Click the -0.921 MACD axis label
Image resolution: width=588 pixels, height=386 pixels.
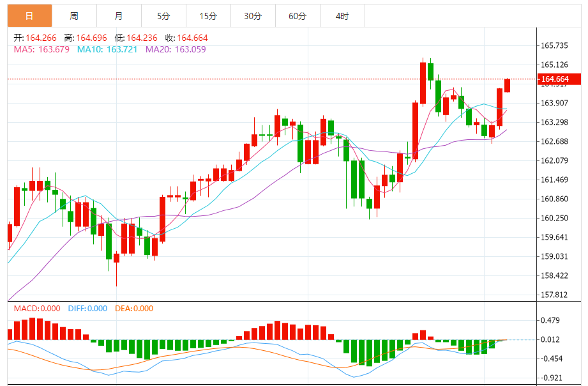551,378
